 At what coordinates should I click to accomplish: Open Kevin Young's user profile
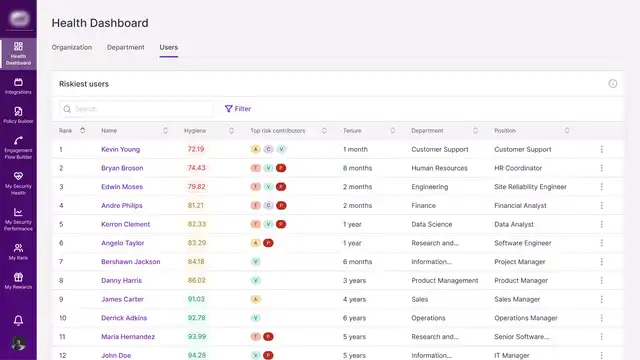pyautogui.click(x=120, y=149)
